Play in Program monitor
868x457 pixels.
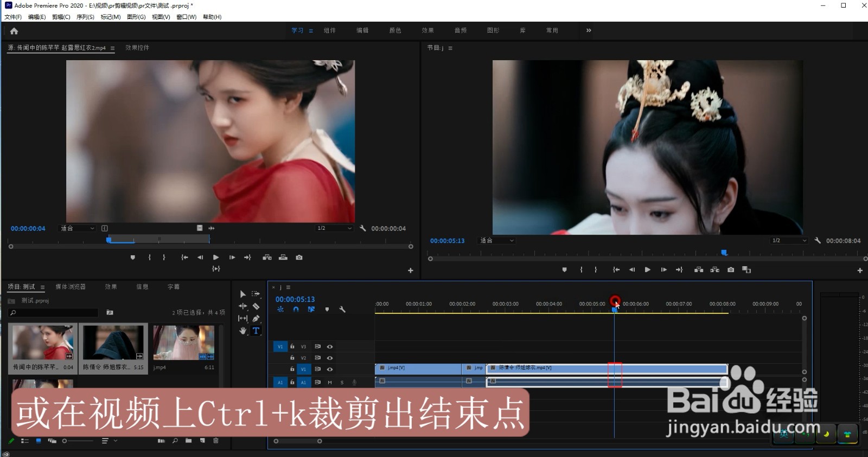(647, 269)
